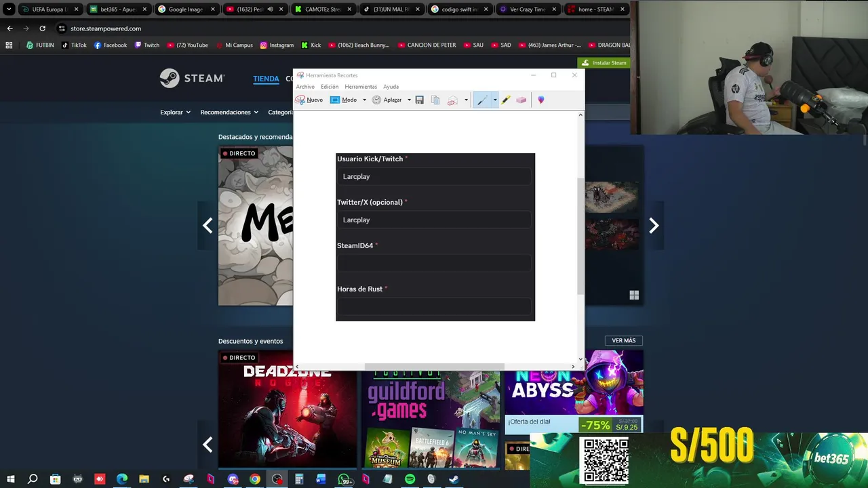Click the Snipping Tool horizontal scrollbar
This screenshot has height=488, width=868.
tap(434, 367)
